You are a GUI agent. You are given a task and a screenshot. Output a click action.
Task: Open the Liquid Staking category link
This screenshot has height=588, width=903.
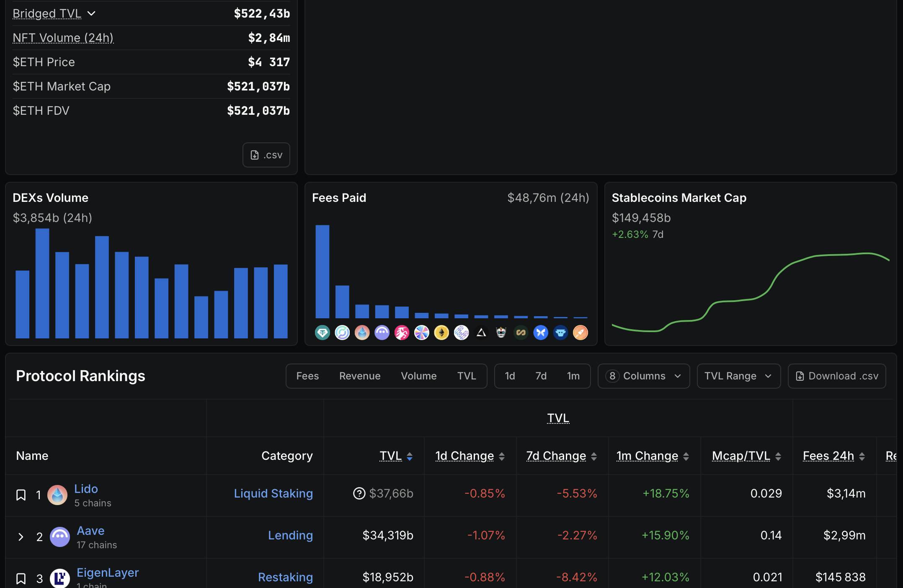(273, 493)
